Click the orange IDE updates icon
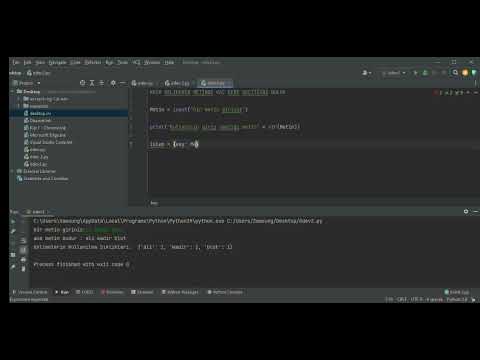Screen dimensions: 480x360 (465, 73)
